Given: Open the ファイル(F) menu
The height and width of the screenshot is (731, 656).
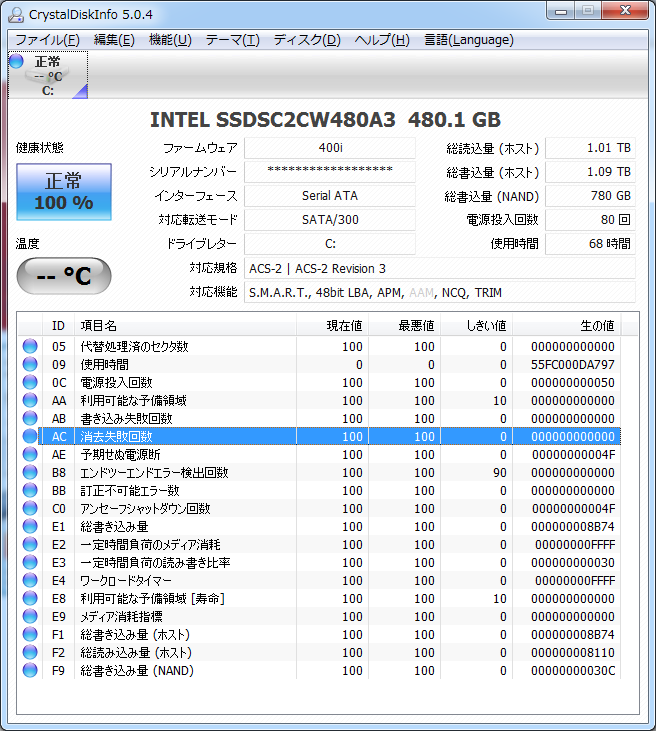Looking at the screenshot, I should 48,40.
